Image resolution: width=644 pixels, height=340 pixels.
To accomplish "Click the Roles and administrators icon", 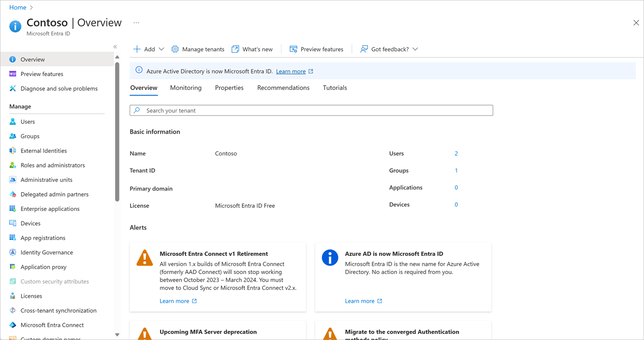I will [12, 165].
